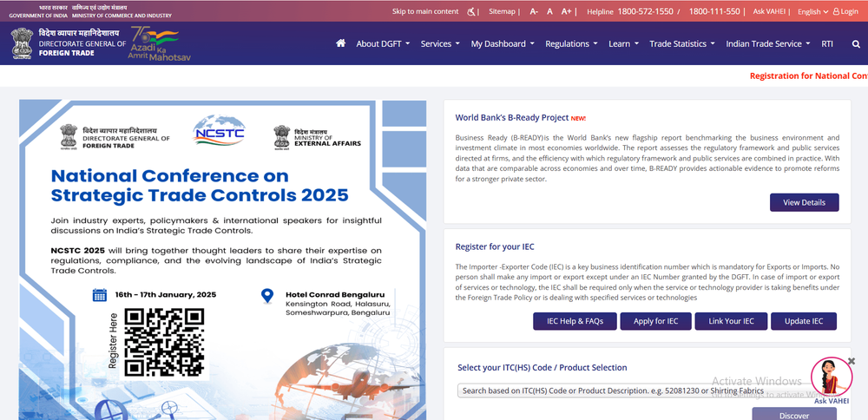
Task: Expand the English language dropdown
Action: click(812, 11)
